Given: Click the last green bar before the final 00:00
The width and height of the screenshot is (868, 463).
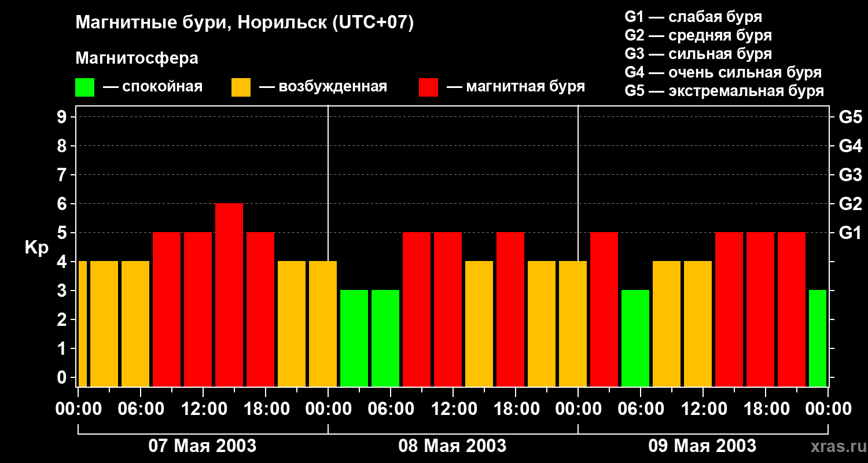Looking at the screenshot, I should tap(818, 339).
